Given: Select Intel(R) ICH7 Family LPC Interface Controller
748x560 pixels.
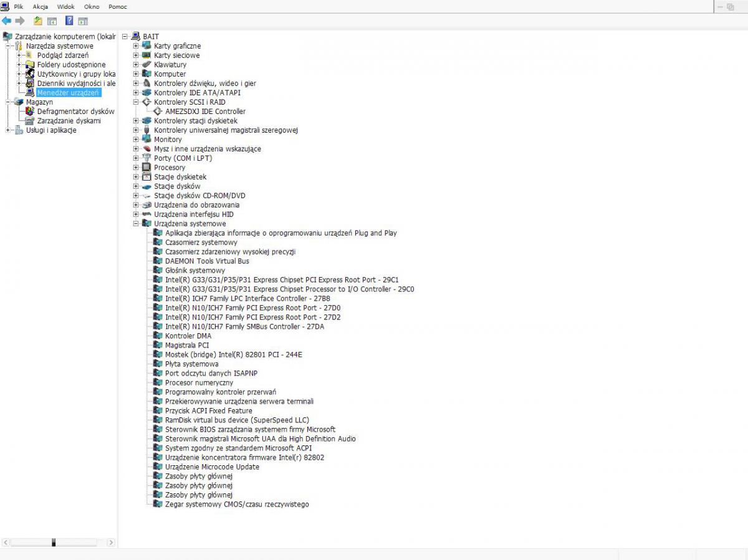Looking at the screenshot, I should pyautogui.click(x=247, y=298).
